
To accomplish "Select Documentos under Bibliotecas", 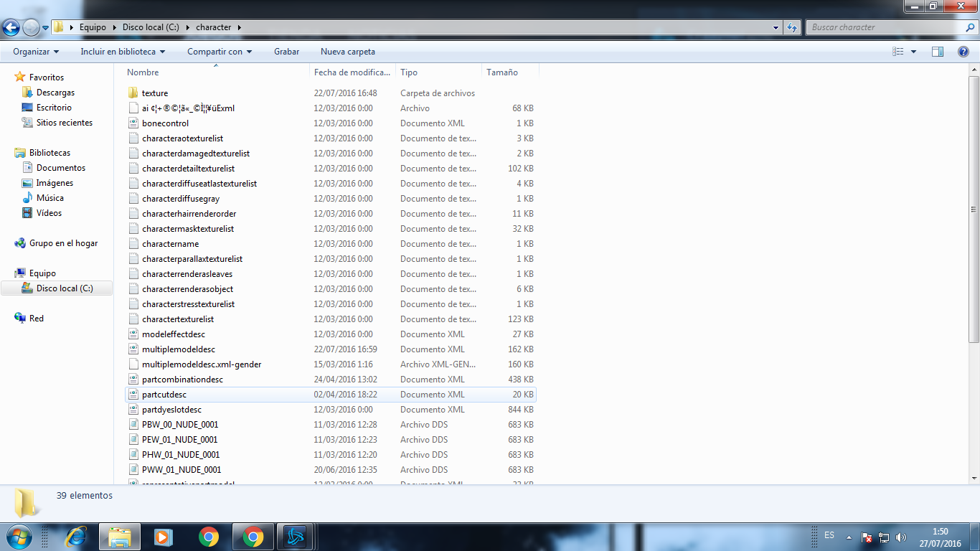I will pyautogui.click(x=60, y=168).
